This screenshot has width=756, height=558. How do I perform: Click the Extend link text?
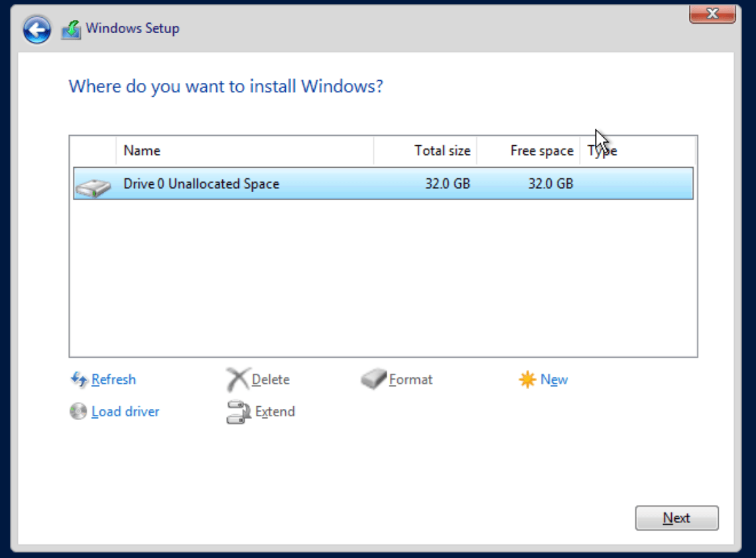[x=275, y=411]
